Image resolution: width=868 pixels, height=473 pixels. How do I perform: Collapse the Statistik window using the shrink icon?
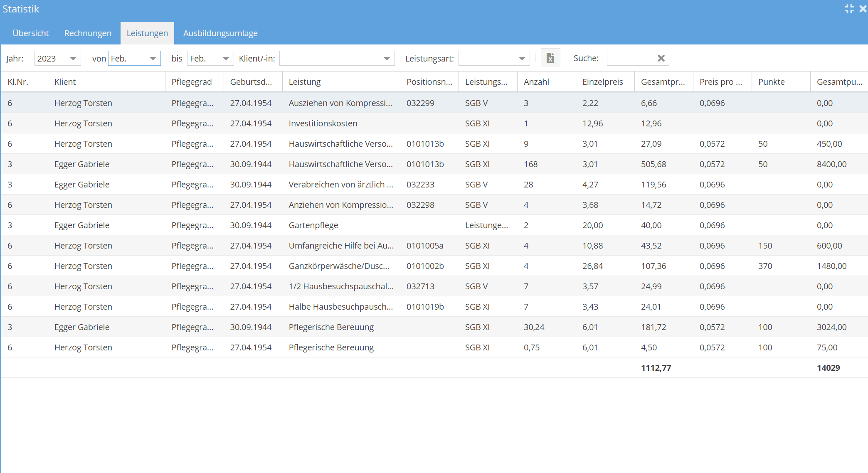pos(849,9)
